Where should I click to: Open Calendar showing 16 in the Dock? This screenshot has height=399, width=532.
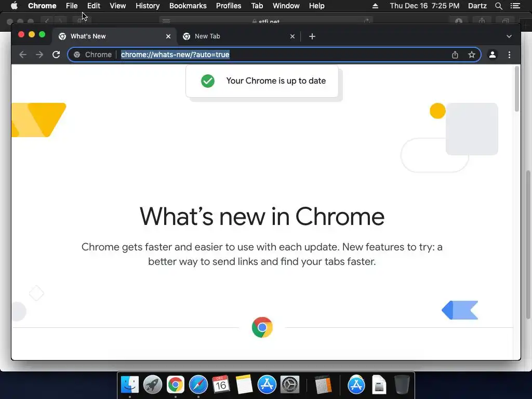221,385
